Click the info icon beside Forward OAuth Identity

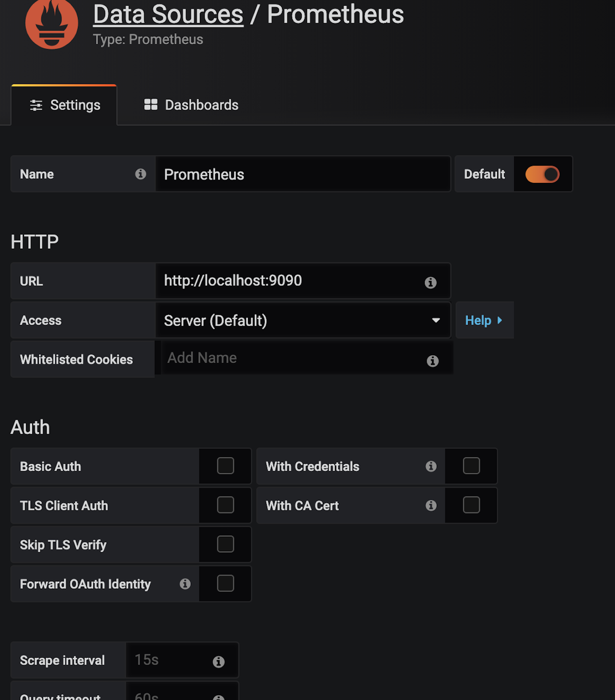[185, 584]
